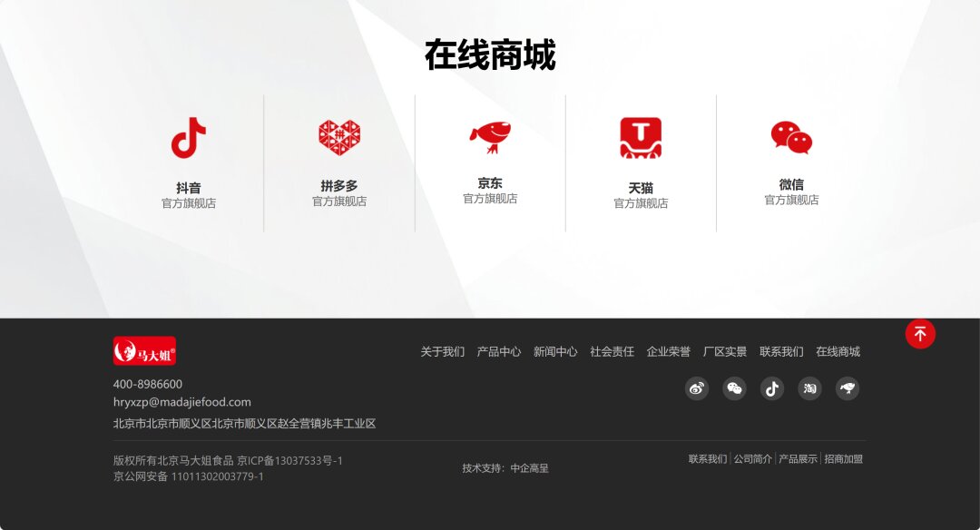This screenshot has height=530, width=980.
Task: Open the 抖音官方旗舰店 Douyin store icon
Action: [x=189, y=136]
